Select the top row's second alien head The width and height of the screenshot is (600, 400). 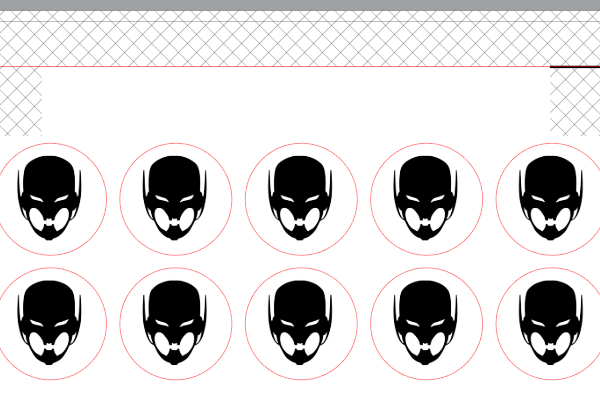pyautogui.click(x=174, y=198)
